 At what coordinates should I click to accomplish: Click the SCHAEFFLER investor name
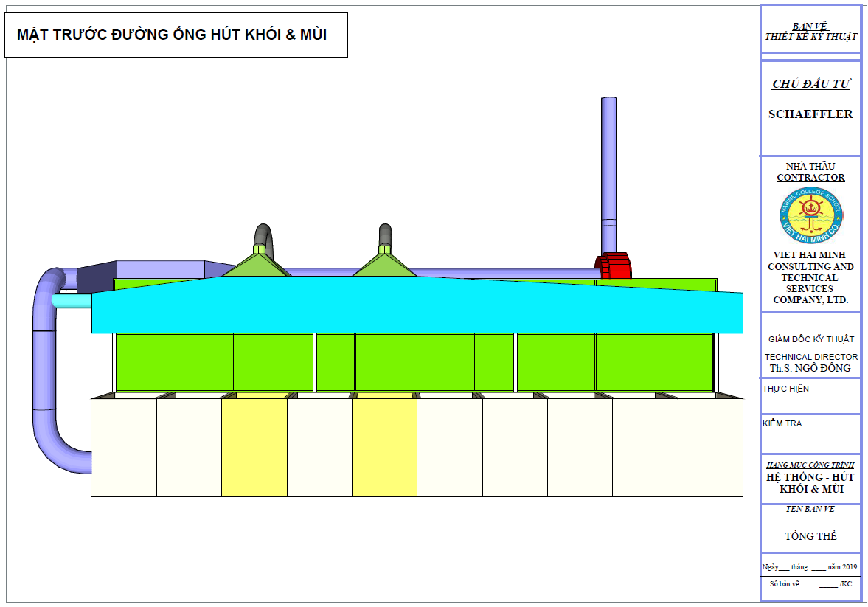click(x=810, y=114)
